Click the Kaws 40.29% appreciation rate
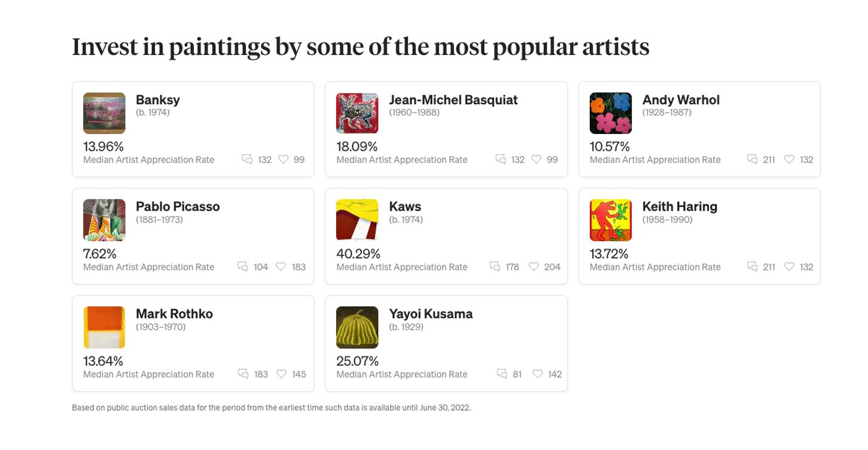 tap(358, 254)
